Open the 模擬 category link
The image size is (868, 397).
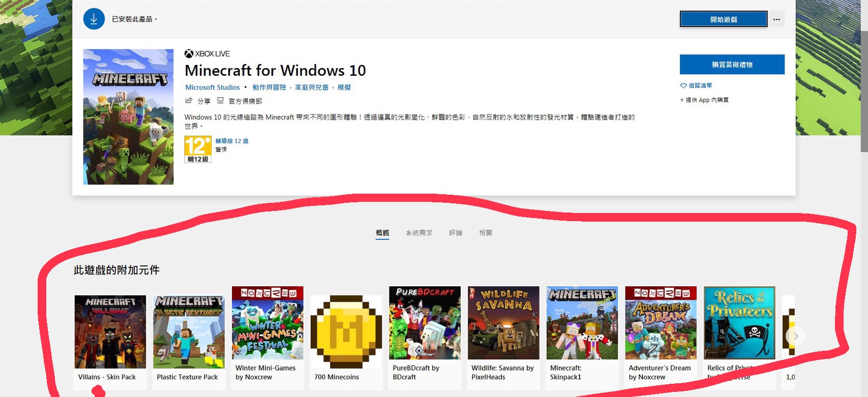click(x=344, y=87)
